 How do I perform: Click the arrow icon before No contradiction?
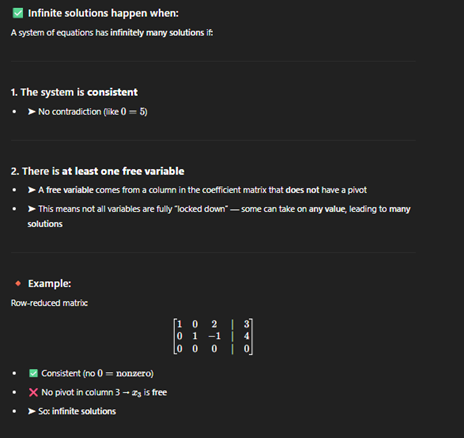click(x=32, y=111)
